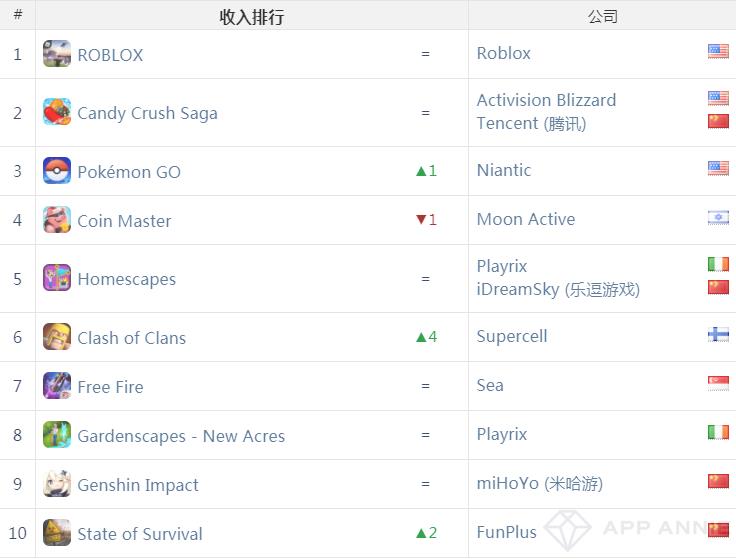Click the Clash of Clans barbarian icon
Viewport: 736px width, 559px height.
pyautogui.click(x=57, y=337)
